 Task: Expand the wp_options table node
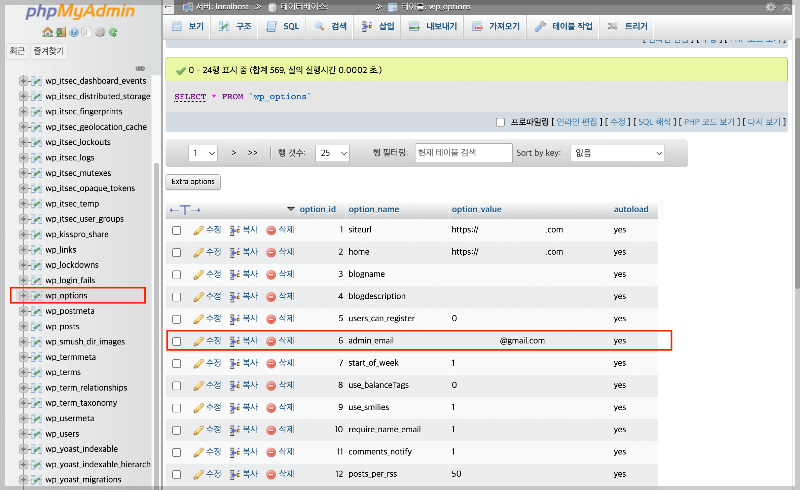[23, 296]
